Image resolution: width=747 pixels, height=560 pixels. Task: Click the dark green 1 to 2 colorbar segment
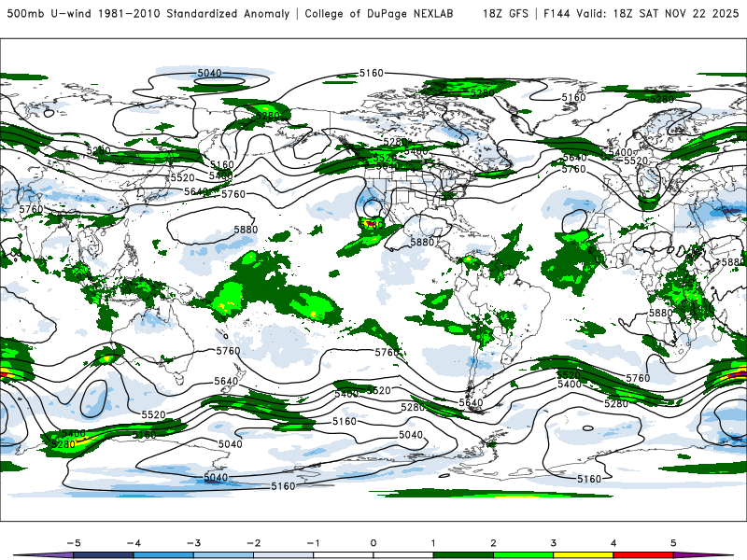(463, 555)
